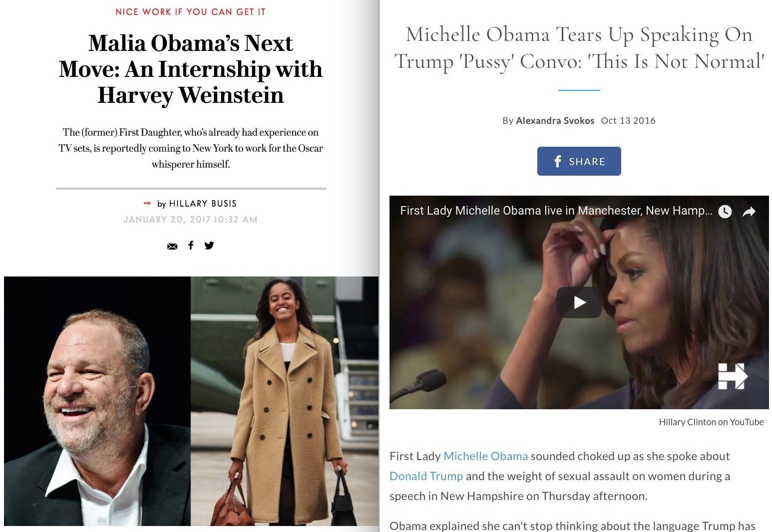
Task: Share article via Facebook f icon
Action: [191, 245]
